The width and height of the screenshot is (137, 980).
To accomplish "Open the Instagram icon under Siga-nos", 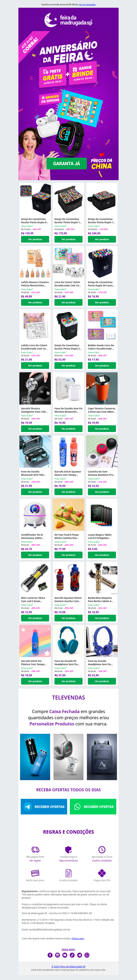I will (x=57, y=955).
